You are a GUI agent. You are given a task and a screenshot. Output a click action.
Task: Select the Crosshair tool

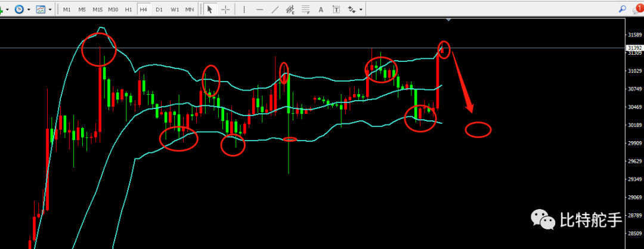pos(225,9)
